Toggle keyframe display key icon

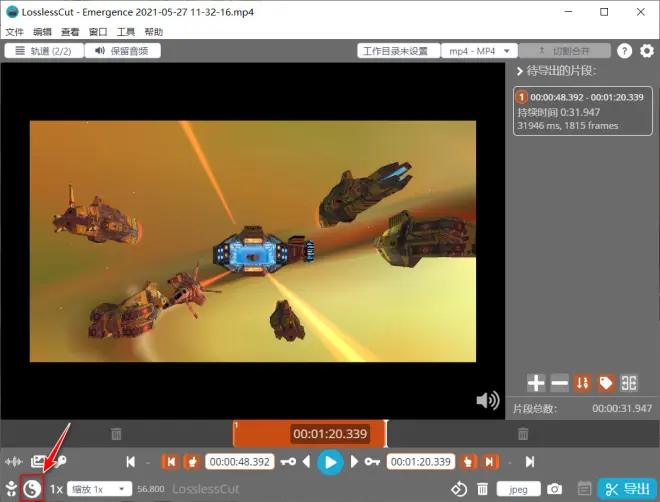pyautogui.click(x=60, y=462)
